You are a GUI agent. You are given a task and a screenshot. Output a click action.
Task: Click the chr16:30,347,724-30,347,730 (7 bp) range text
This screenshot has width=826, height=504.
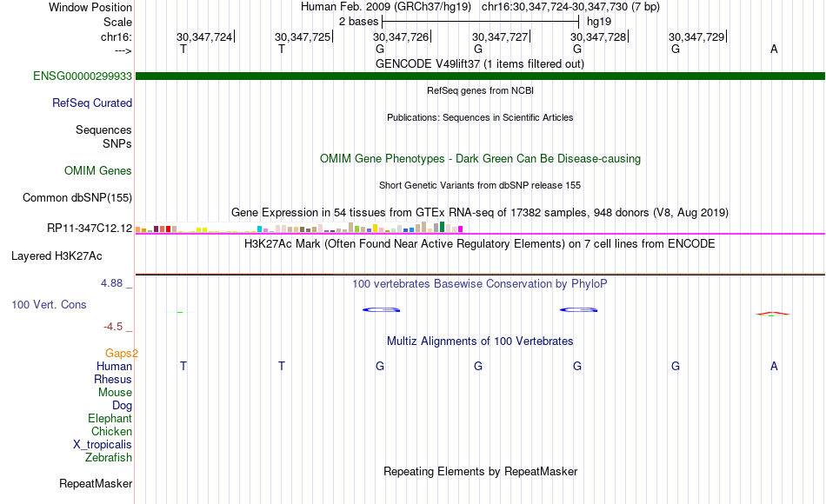coord(570,7)
